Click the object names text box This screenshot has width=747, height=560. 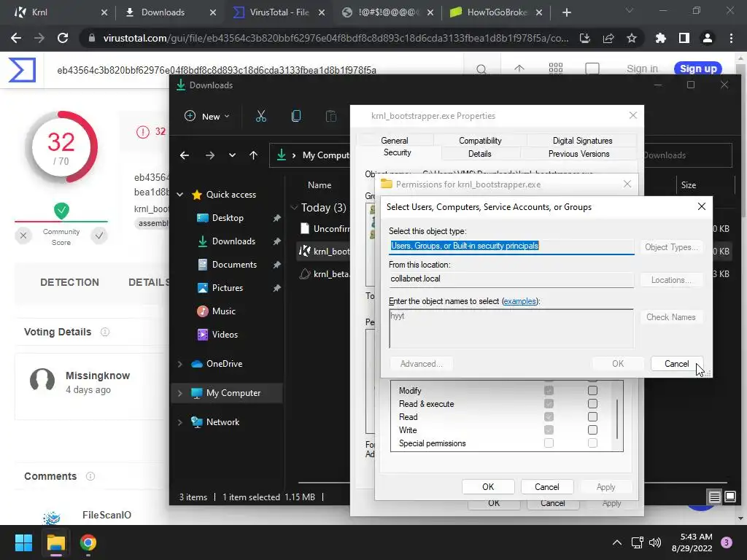[x=511, y=329]
